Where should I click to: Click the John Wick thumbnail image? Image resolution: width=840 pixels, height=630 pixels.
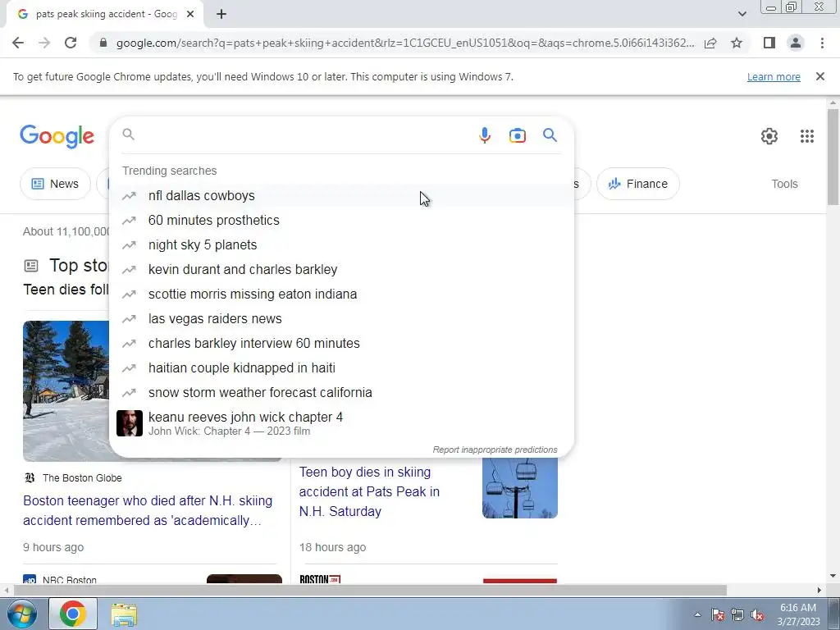[130, 423]
